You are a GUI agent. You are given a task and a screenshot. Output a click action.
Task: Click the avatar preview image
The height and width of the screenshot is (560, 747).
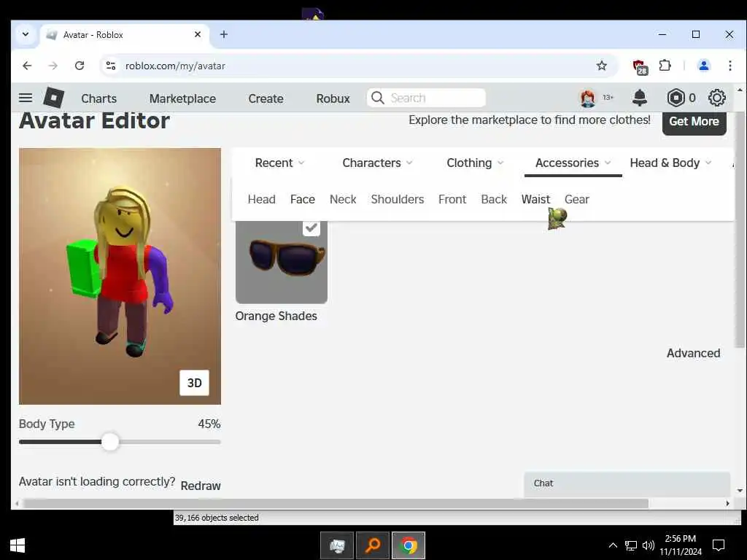click(120, 276)
